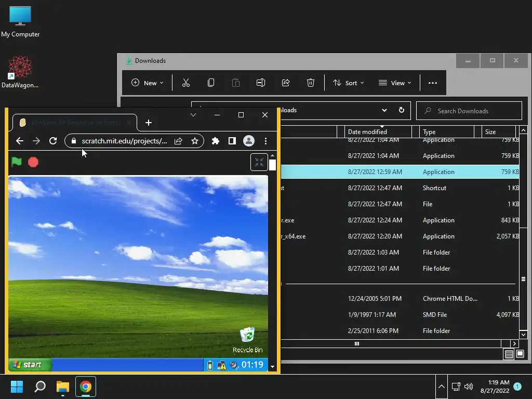
Task: Open the Chrome profile avatar
Action: pyautogui.click(x=249, y=141)
